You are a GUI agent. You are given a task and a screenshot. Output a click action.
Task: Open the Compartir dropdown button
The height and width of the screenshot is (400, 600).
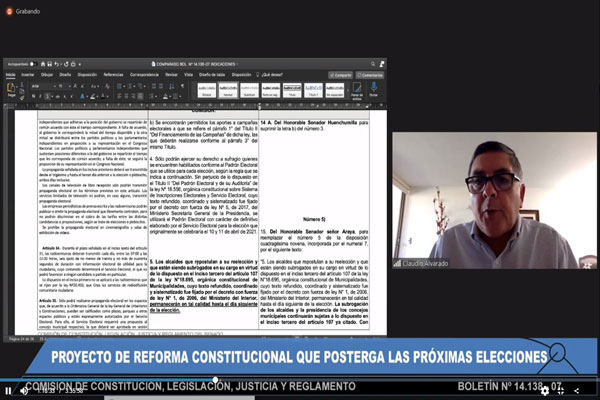click(340, 74)
